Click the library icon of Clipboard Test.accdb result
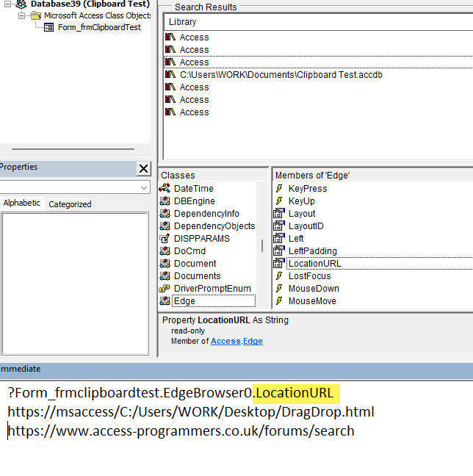This screenshot has width=473, height=476. point(170,74)
